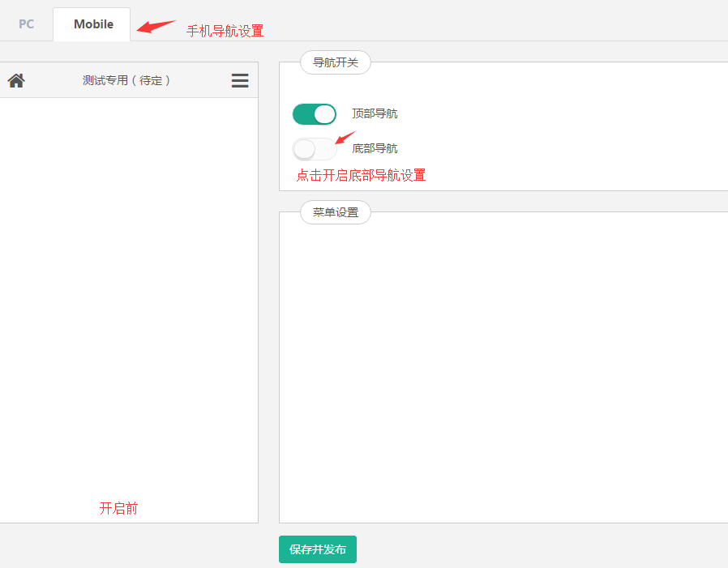Screen dimensions: 728x568
Task: Open the hamburger menu in preview header
Action: pos(240,80)
